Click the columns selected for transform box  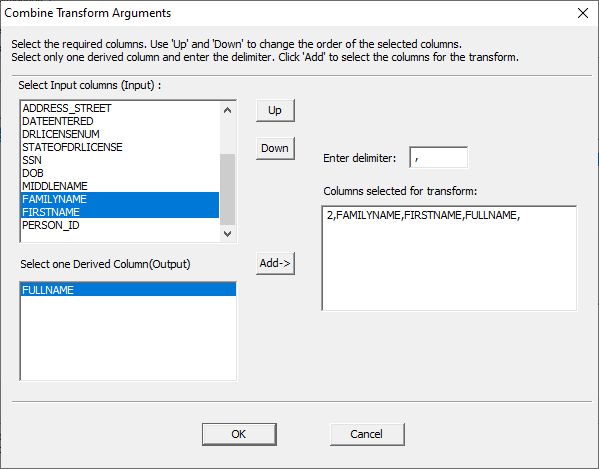coord(449,258)
